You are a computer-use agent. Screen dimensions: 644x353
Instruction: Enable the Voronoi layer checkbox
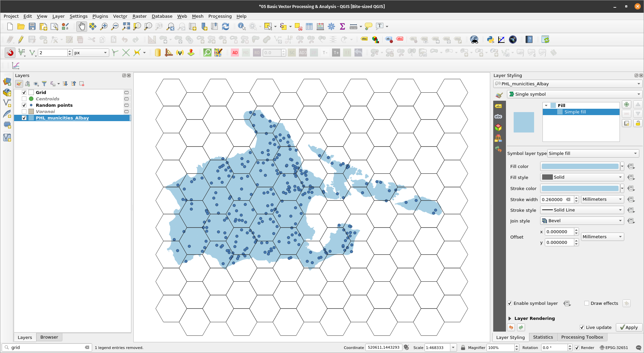tap(24, 111)
